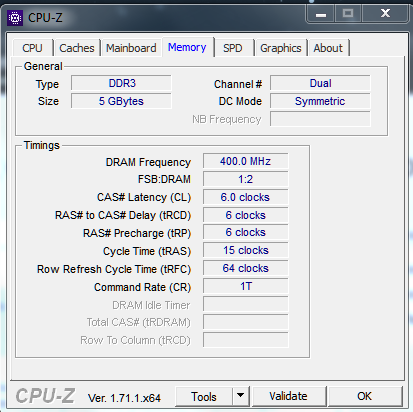This screenshot has height=412, width=413.
Task: Click the RAS# Precharge (tRP) label
Action: coord(137,233)
